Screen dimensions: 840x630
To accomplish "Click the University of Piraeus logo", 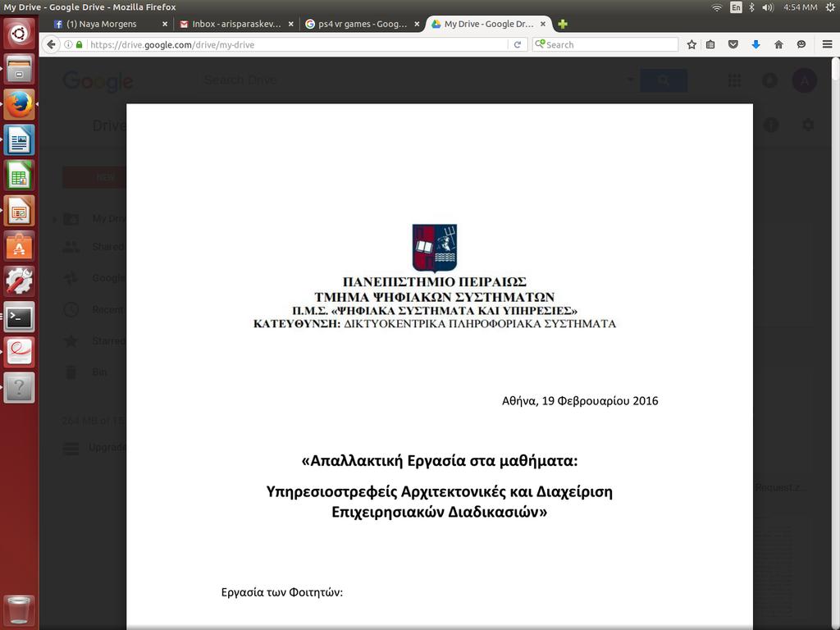I will tap(435, 248).
